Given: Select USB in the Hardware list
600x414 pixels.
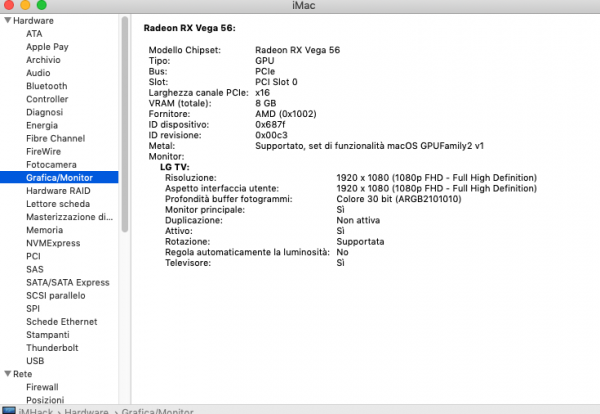Looking at the screenshot, I should (x=35, y=361).
